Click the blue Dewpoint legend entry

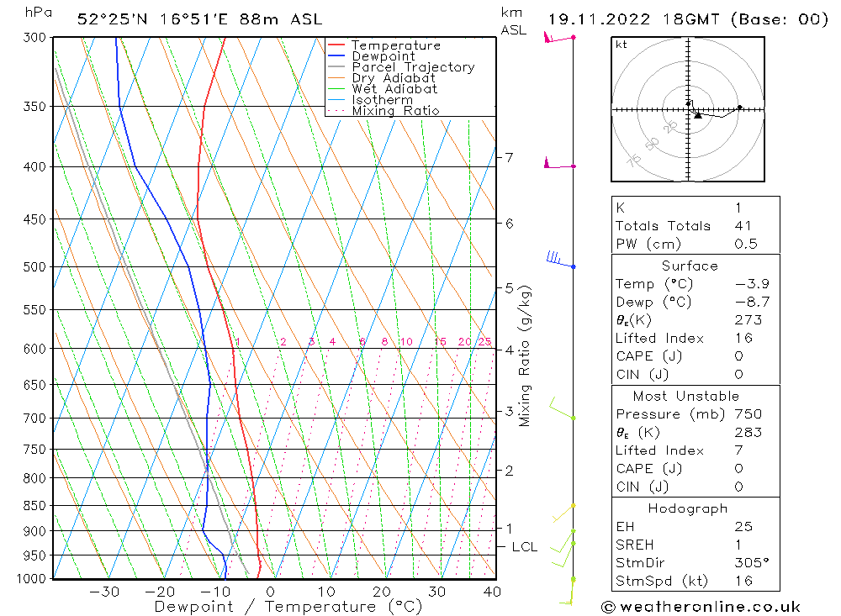click(383, 56)
